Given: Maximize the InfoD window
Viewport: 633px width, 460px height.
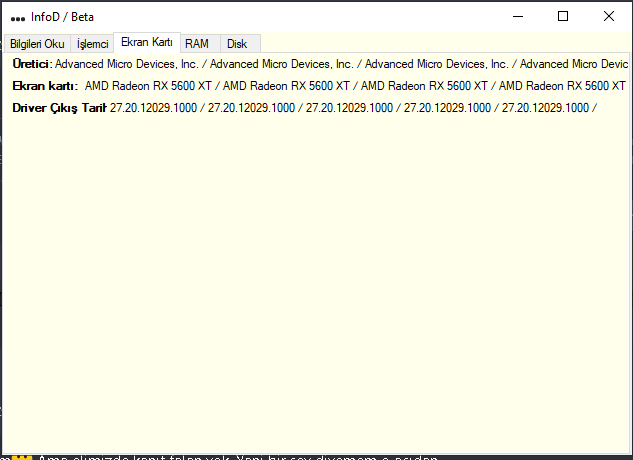Looking at the screenshot, I should tap(563, 17).
